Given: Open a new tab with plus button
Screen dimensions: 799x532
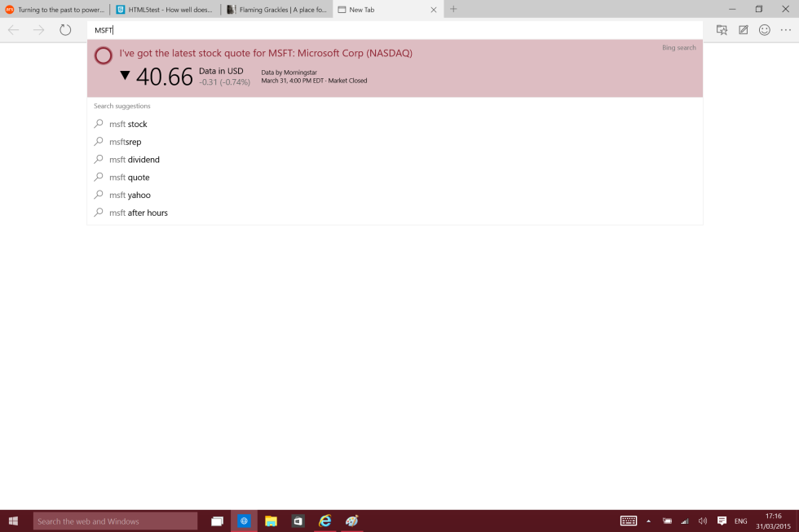Looking at the screenshot, I should point(453,9).
